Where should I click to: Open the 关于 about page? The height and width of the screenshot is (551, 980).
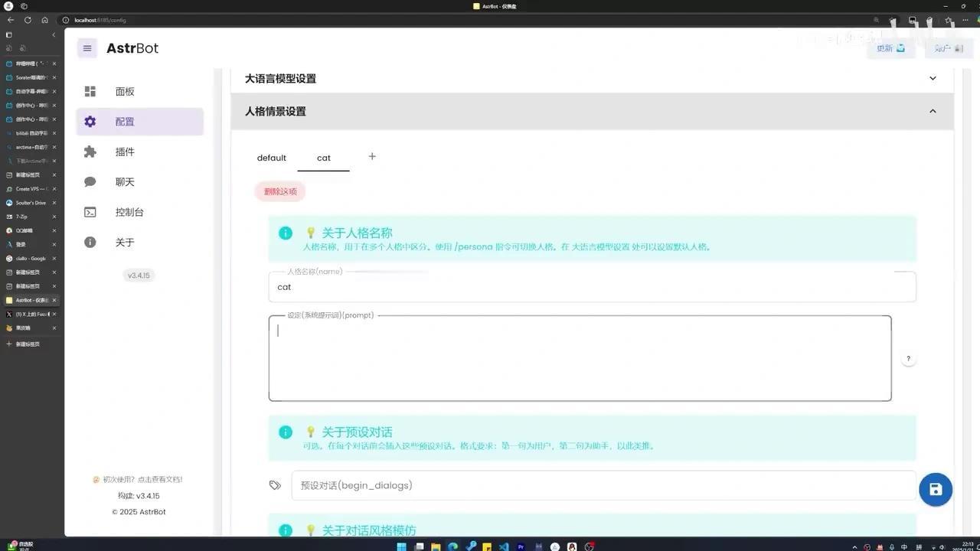click(x=140, y=242)
